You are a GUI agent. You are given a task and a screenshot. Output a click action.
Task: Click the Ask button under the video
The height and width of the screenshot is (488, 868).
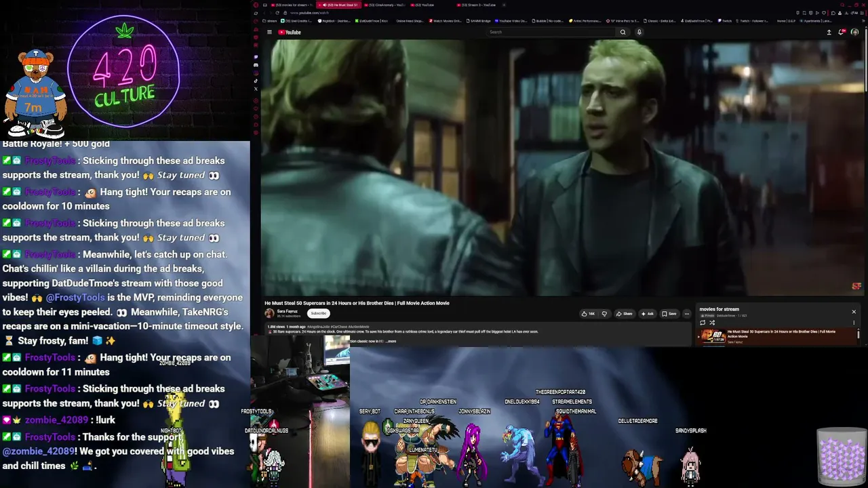click(648, 314)
